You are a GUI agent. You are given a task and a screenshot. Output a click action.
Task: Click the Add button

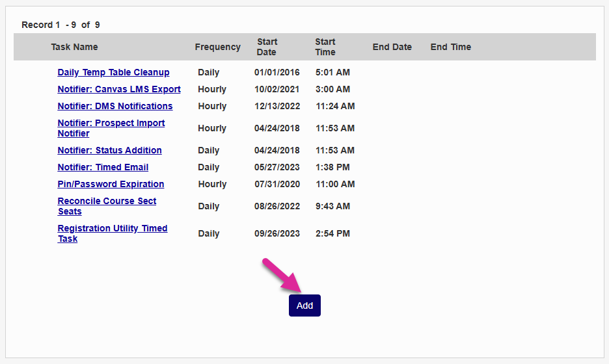coord(304,305)
